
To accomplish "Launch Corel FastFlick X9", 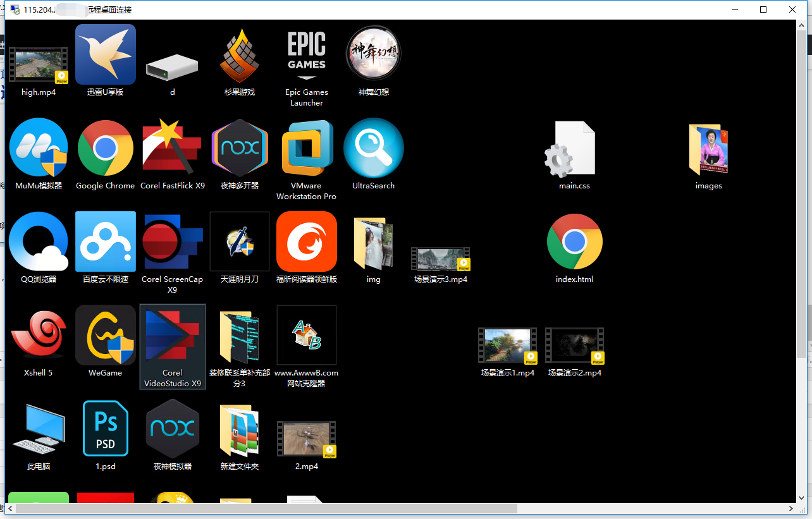I will pos(173,146).
